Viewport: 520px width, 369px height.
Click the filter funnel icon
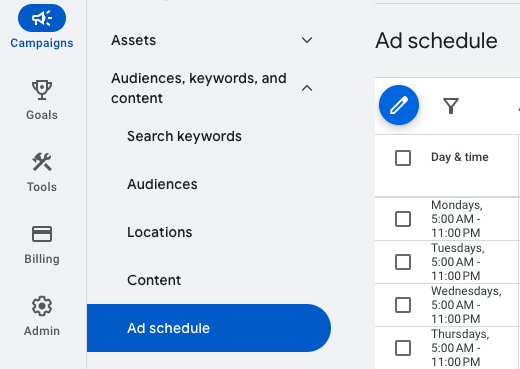[x=451, y=106]
